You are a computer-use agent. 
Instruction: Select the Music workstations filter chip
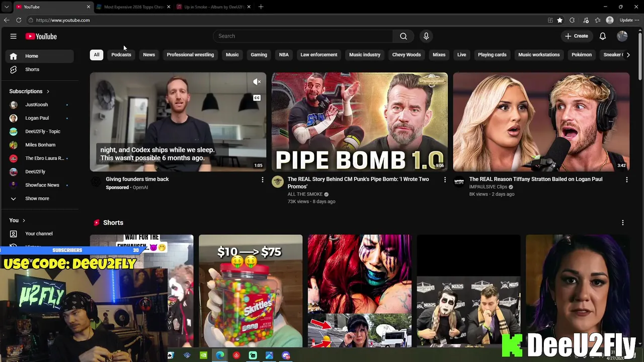(539, 55)
